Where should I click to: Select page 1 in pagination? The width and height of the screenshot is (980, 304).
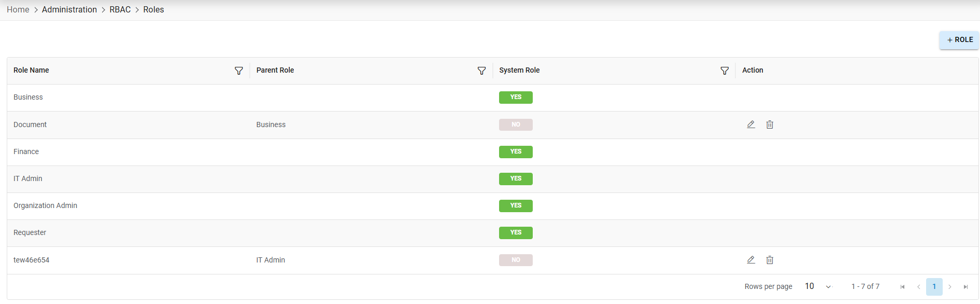[x=934, y=287]
